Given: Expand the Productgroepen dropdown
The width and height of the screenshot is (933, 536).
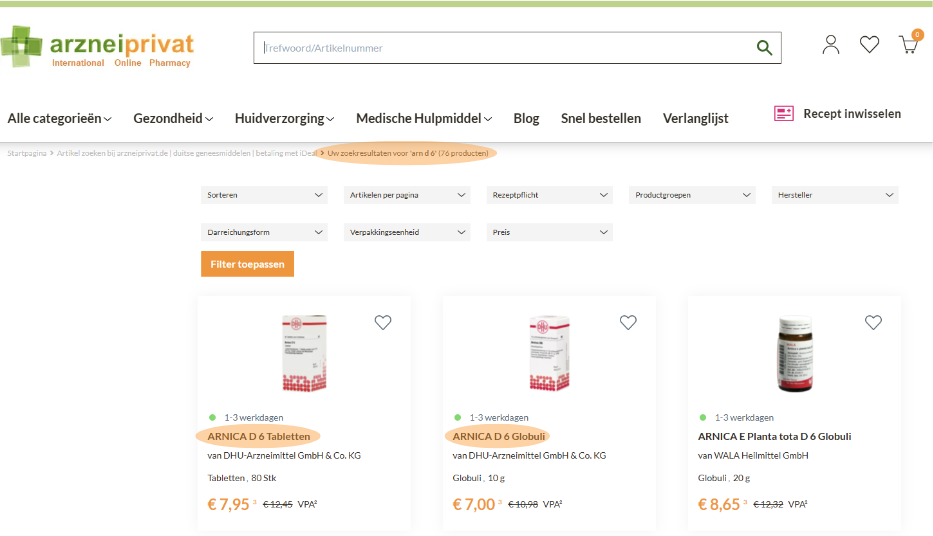Looking at the screenshot, I should (x=692, y=195).
